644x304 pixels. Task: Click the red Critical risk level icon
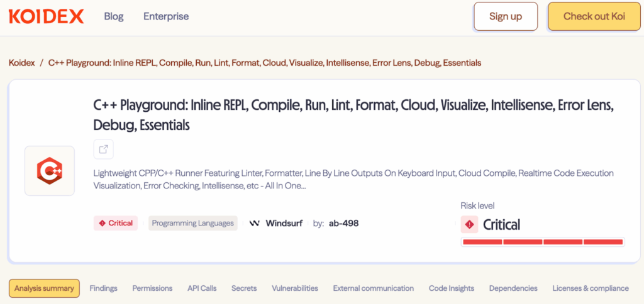pyautogui.click(x=469, y=224)
